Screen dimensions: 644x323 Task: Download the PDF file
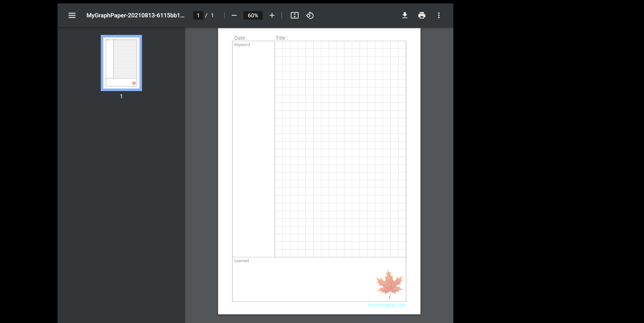click(x=405, y=15)
